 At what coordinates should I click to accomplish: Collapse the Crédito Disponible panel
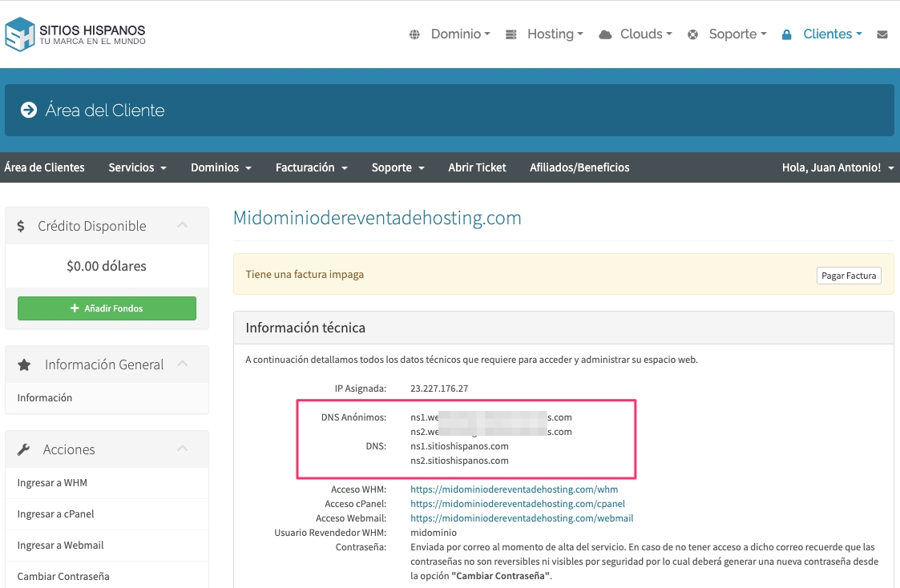point(183,226)
